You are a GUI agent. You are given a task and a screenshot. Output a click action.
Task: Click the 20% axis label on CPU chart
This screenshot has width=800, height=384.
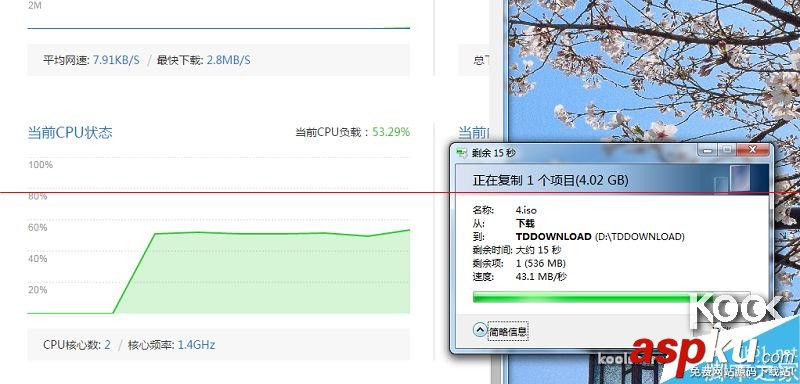(38, 290)
